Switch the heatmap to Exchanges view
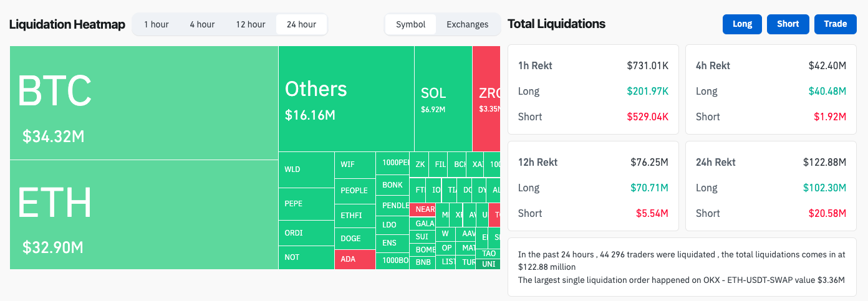The width and height of the screenshot is (868, 301). tap(467, 24)
